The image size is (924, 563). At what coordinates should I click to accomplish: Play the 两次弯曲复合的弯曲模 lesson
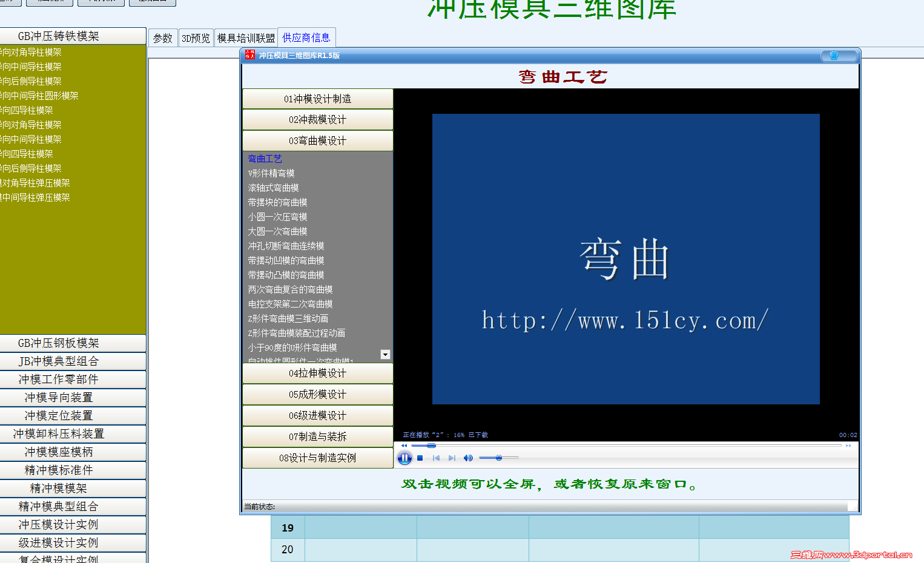291,290
